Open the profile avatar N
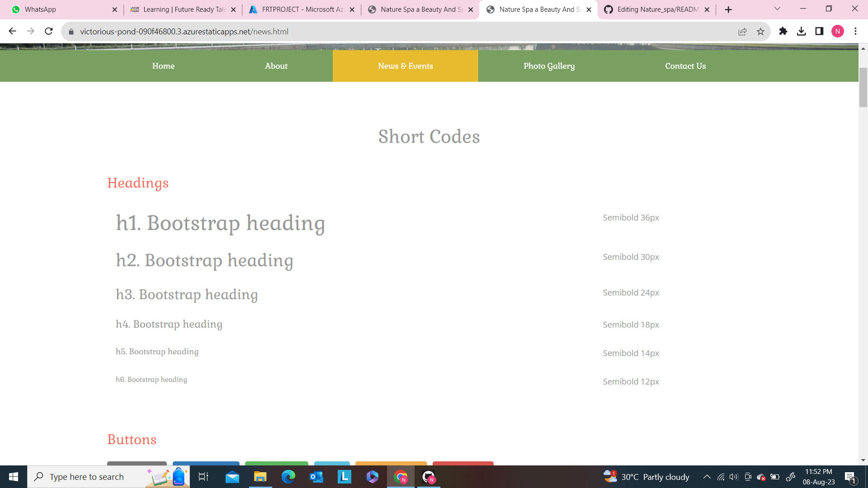The height and width of the screenshot is (488, 868). (x=837, y=31)
